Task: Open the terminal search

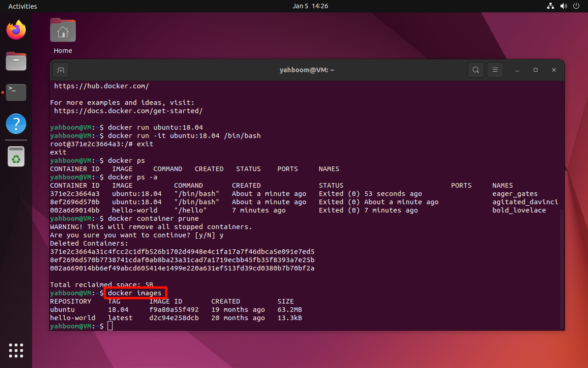Action: [476, 70]
